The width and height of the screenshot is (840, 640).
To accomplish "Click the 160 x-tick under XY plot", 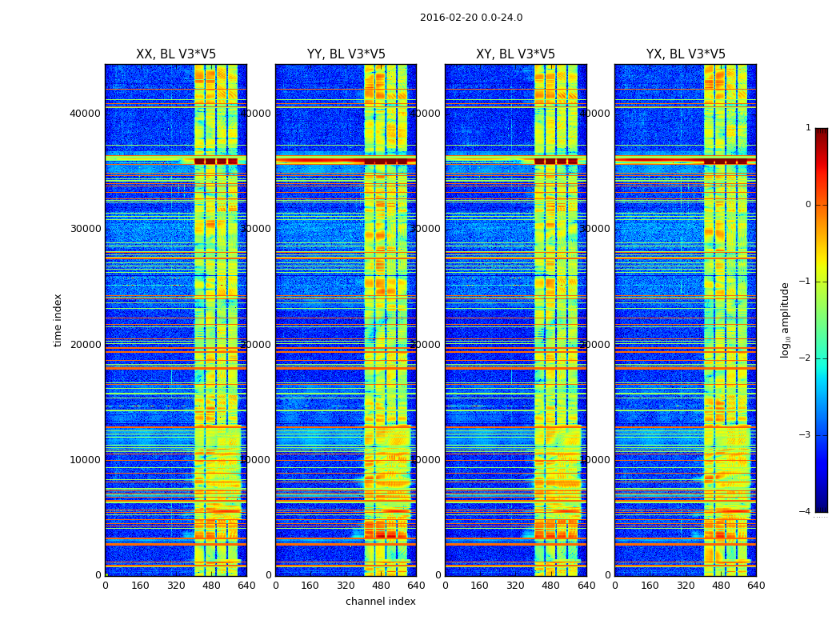I will click(x=479, y=586).
